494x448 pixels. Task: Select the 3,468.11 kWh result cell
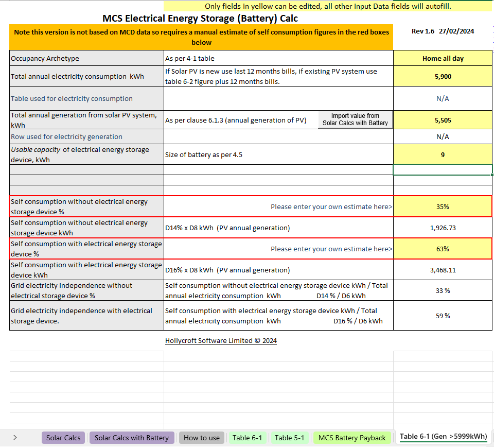[x=443, y=270]
